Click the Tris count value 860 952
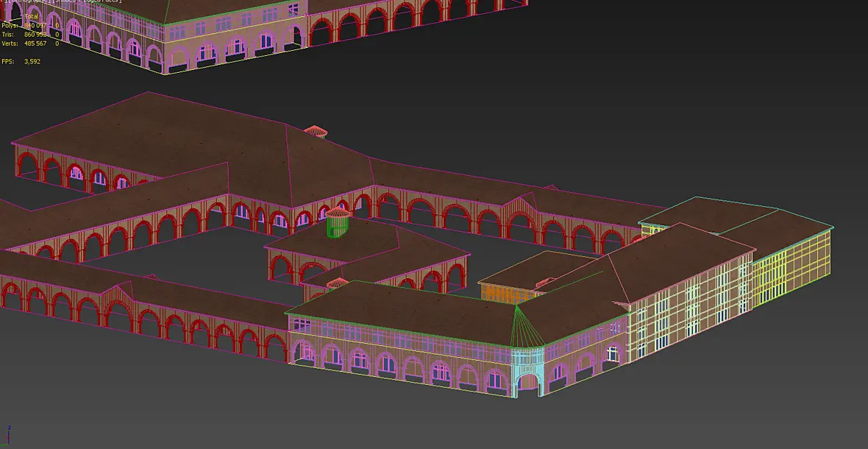 (35, 35)
